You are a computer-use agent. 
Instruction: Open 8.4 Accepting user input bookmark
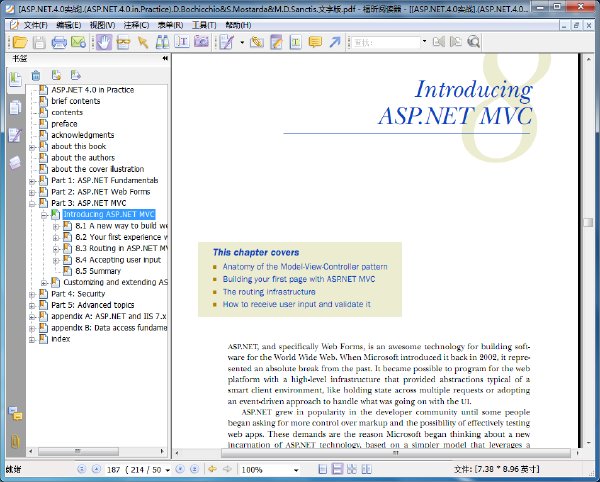click(118, 260)
